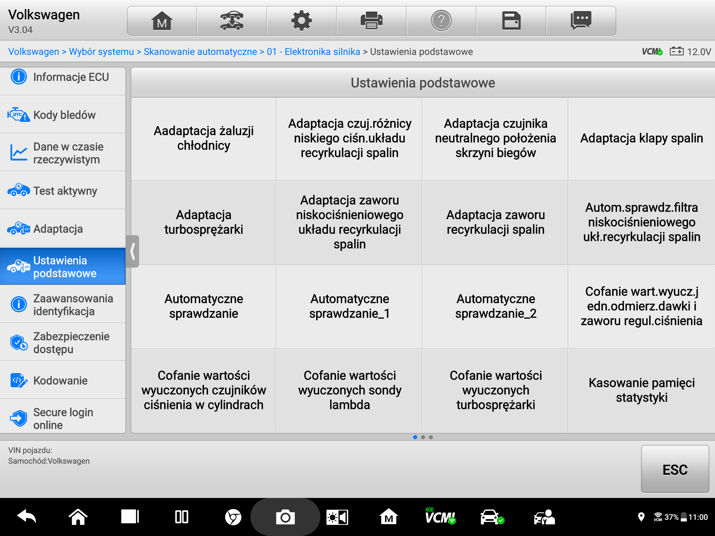Tap Wi-Fi status icon in system tray
Image resolution: width=715 pixels, height=536 pixels.
click(x=658, y=517)
